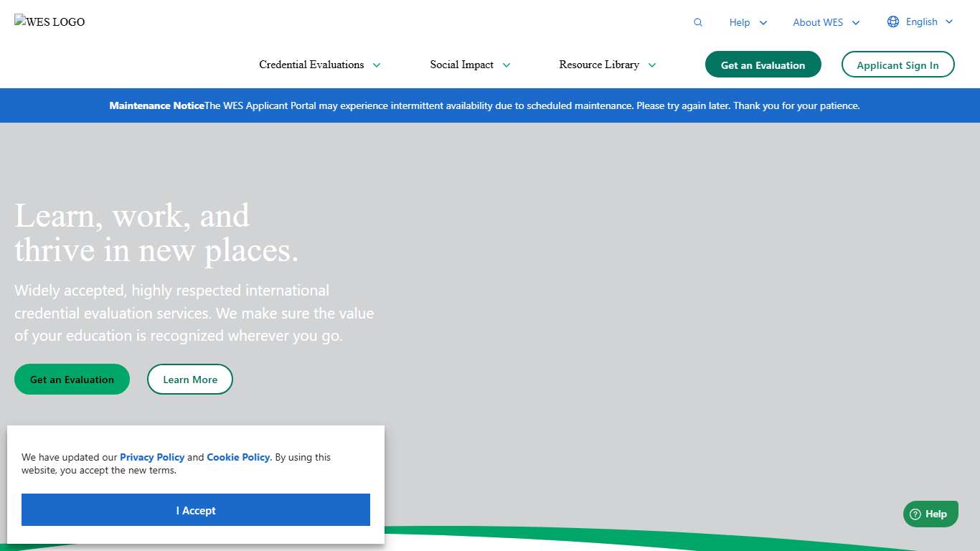Image resolution: width=980 pixels, height=551 pixels.
Task: Accept the cookie terms with I Accept
Action: (x=195, y=510)
